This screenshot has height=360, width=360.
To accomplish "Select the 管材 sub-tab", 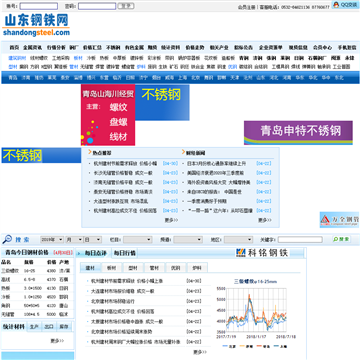I will click(154, 268).
